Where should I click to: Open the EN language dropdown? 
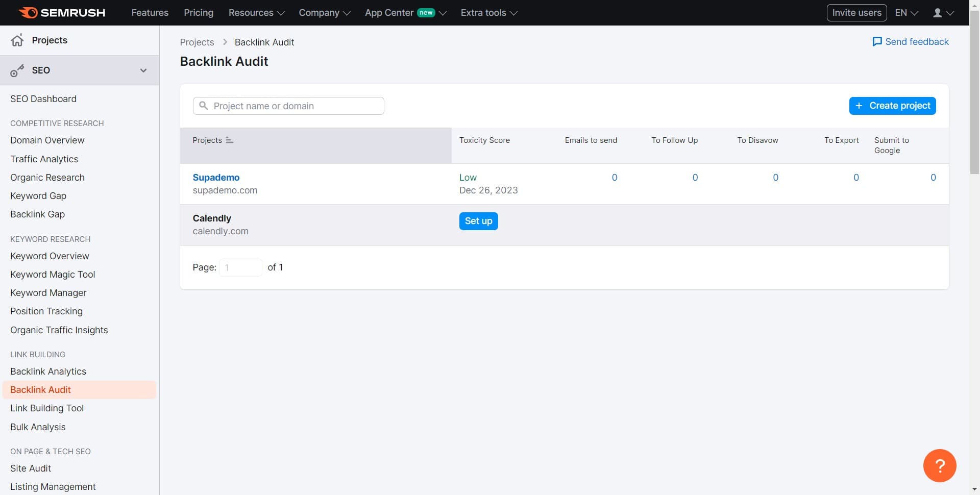tap(905, 12)
